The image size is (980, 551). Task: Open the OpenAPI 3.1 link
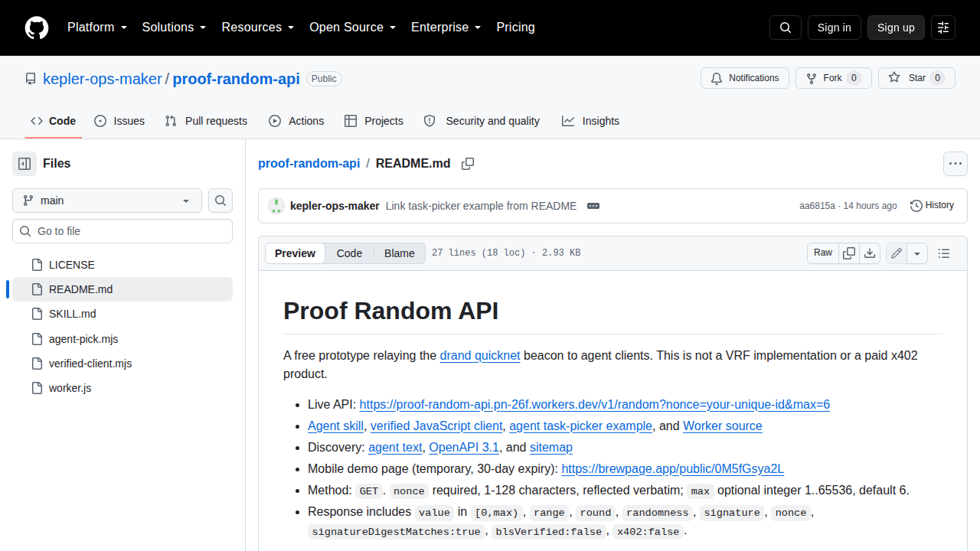pyautogui.click(x=464, y=447)
